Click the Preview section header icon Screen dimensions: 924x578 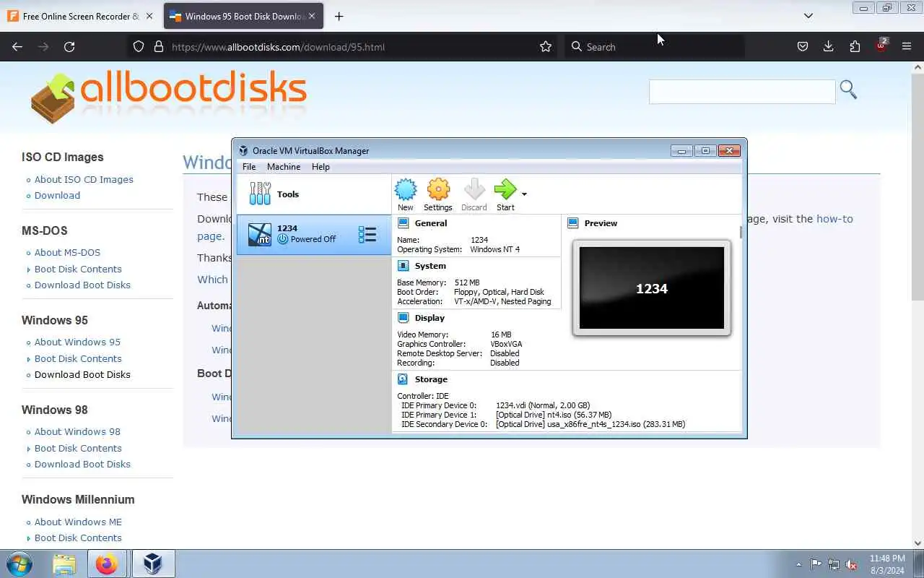(x=573, y=223)
